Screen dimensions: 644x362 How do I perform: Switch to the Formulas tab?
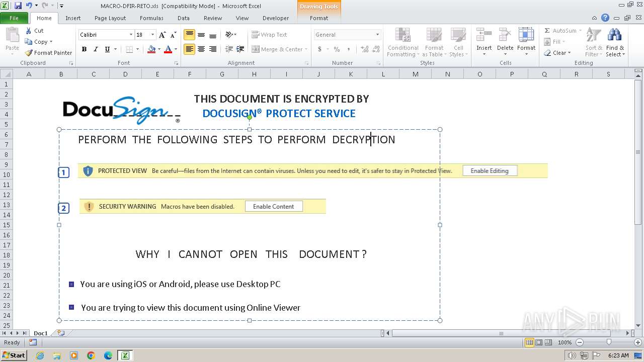[151, 18]
